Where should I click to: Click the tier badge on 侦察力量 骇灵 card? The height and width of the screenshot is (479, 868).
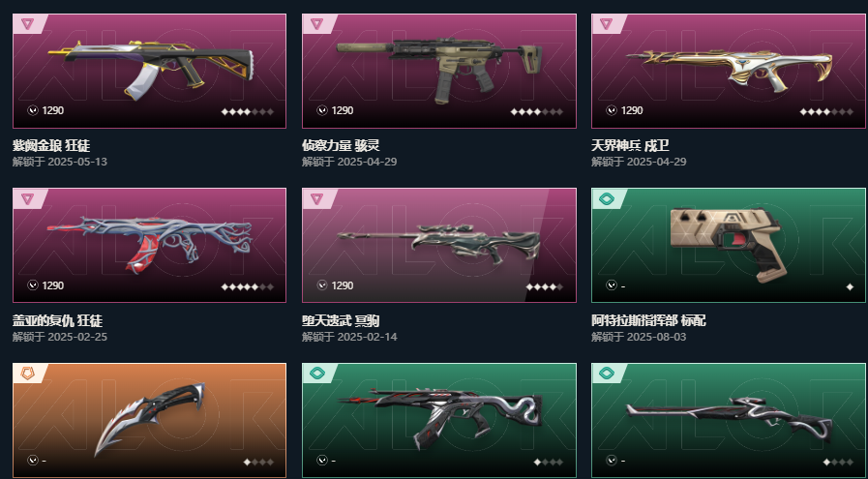[316, 24]
